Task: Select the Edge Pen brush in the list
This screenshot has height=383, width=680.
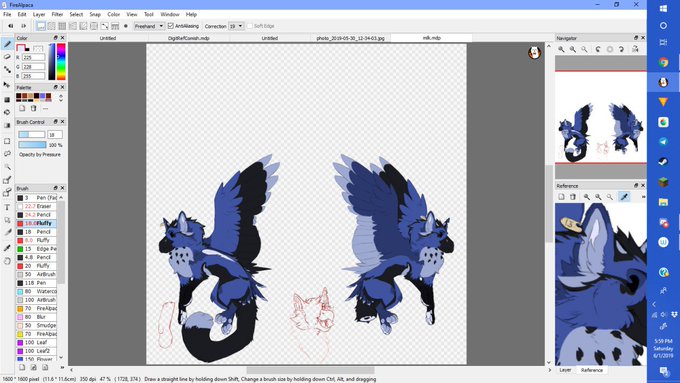Action: tap(36, 249)
